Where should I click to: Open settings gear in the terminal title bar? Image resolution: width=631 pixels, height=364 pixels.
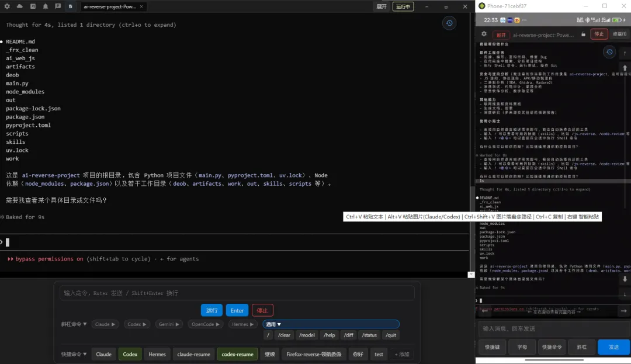(x=7, y=6)
